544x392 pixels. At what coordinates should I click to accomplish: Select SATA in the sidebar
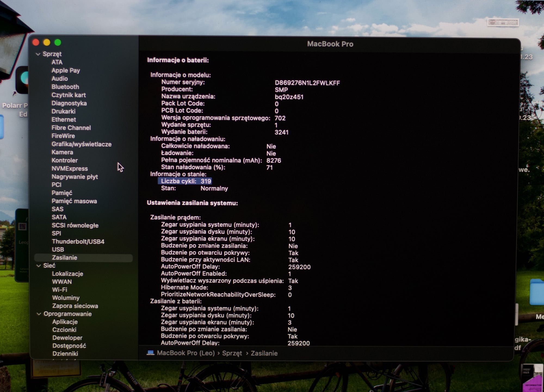pos(59,217)
